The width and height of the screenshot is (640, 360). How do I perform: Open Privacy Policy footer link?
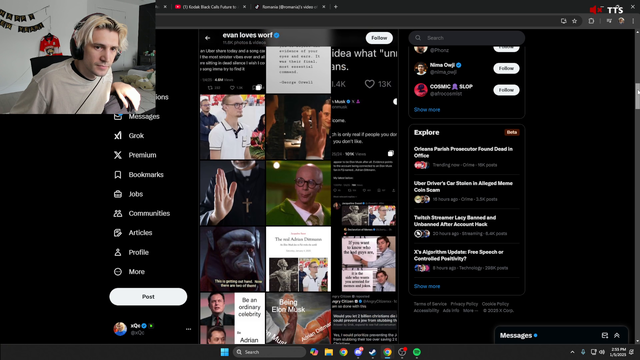[464, 304]
